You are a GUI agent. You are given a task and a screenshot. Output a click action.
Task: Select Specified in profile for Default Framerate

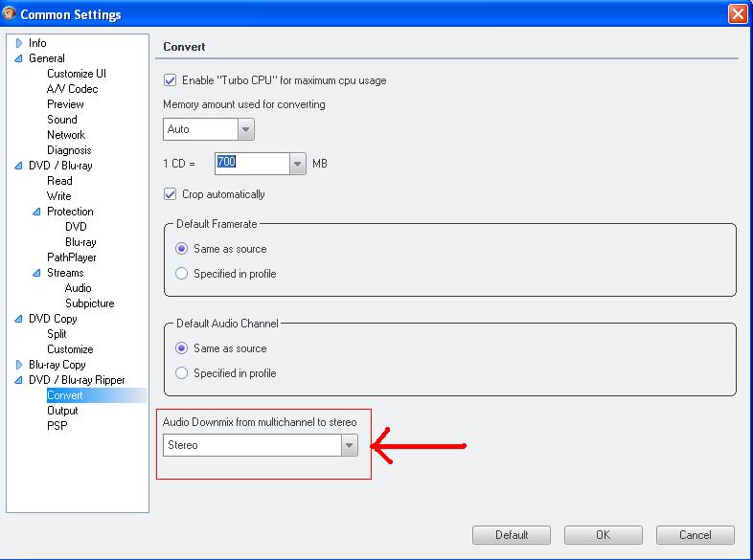181,274
